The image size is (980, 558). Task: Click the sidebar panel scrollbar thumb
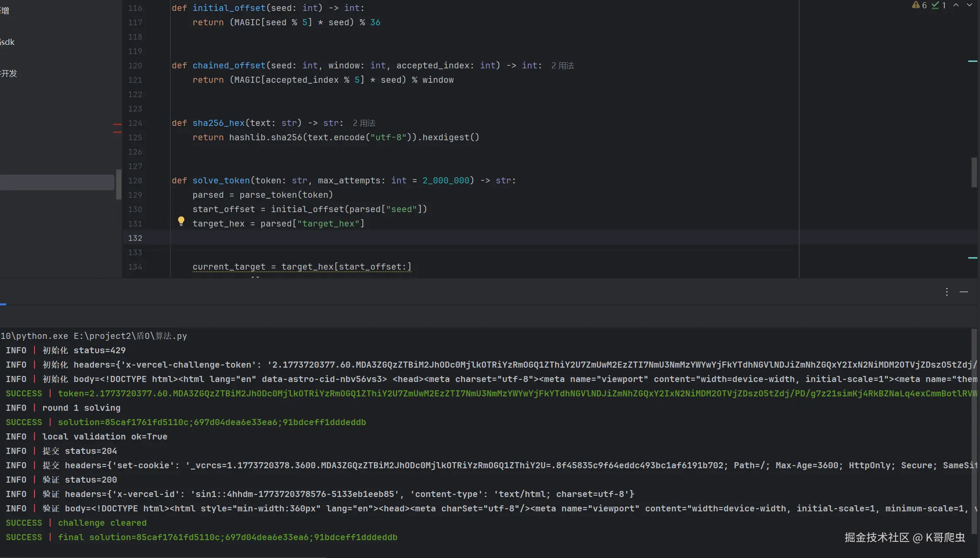pos(118,184)
